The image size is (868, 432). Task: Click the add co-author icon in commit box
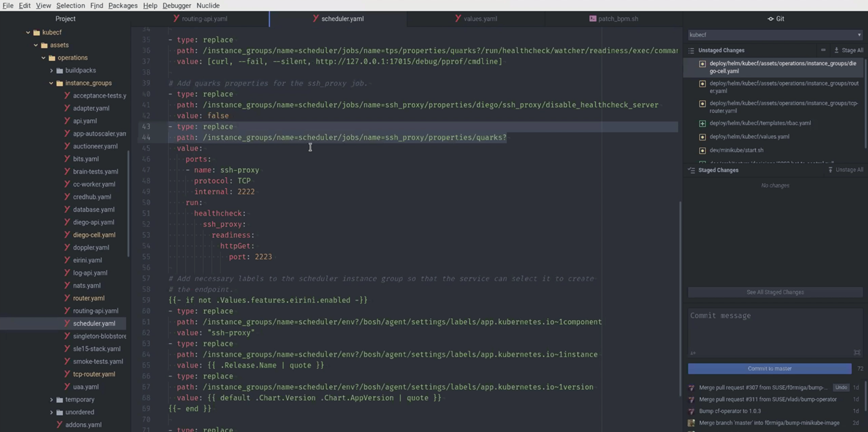(x=692, y=353)
